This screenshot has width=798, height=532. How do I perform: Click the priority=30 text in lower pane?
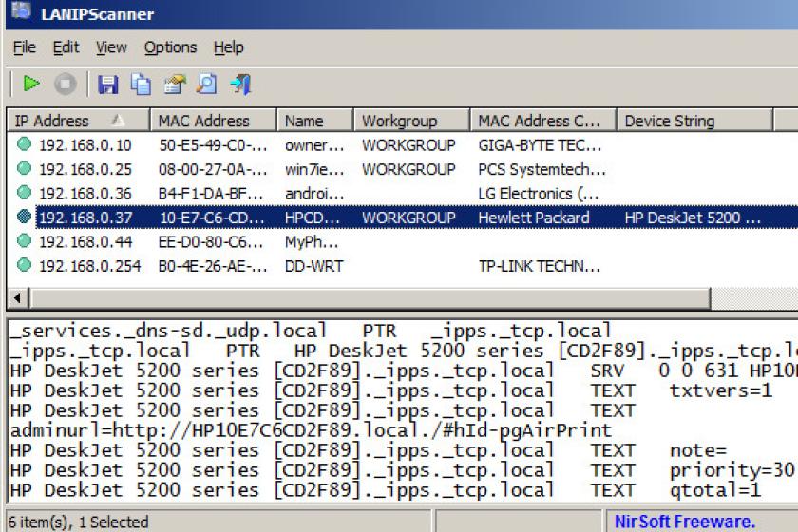[x=731, y=470]
